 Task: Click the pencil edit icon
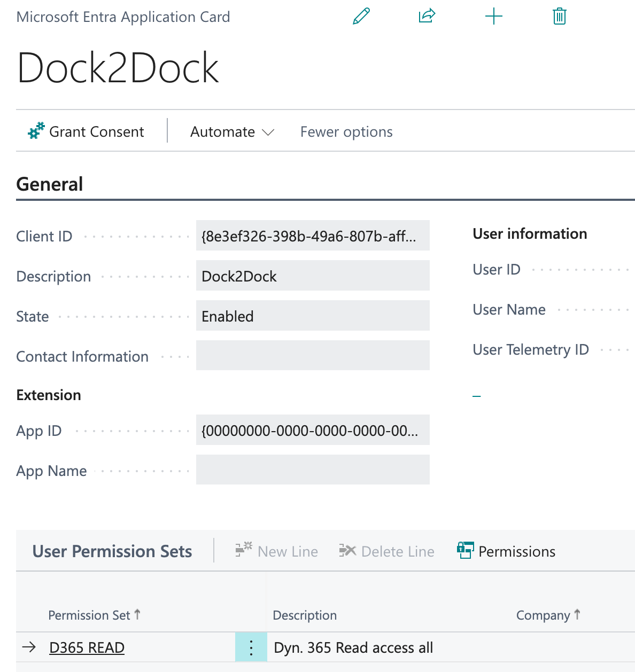(361, 17)
